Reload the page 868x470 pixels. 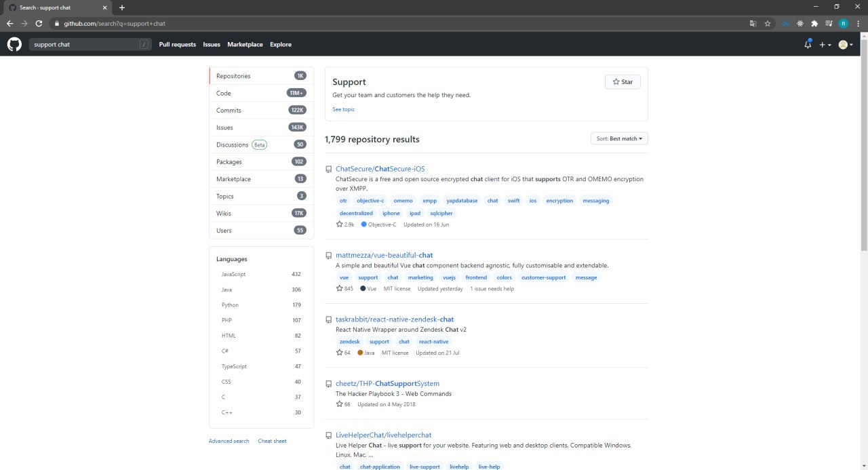[39, 23]
